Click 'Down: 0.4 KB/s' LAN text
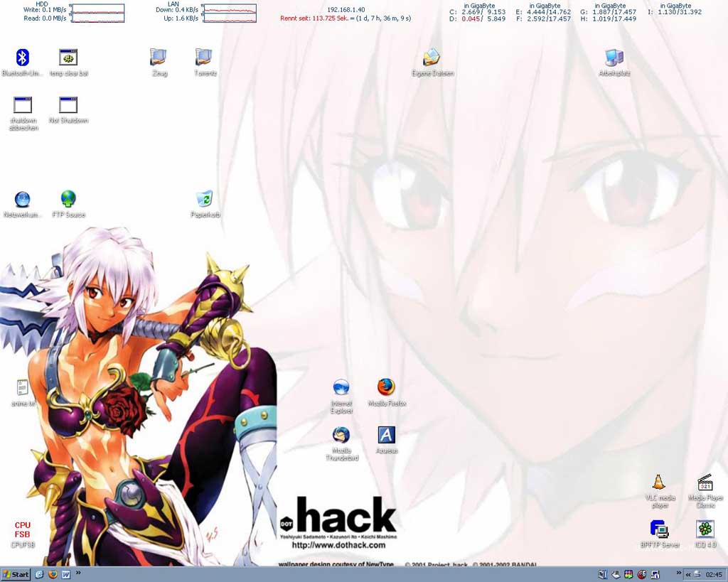 (x=177, y=10)
